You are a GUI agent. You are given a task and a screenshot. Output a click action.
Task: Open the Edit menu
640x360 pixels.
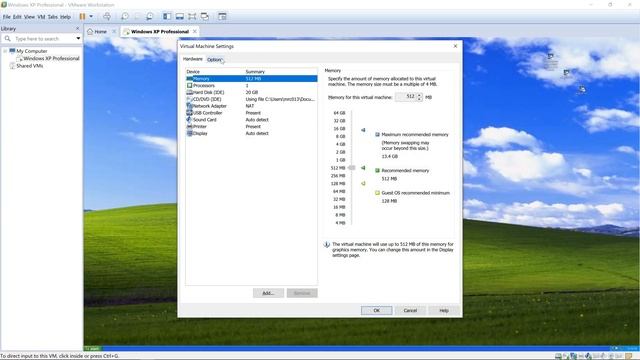[17, 17]
